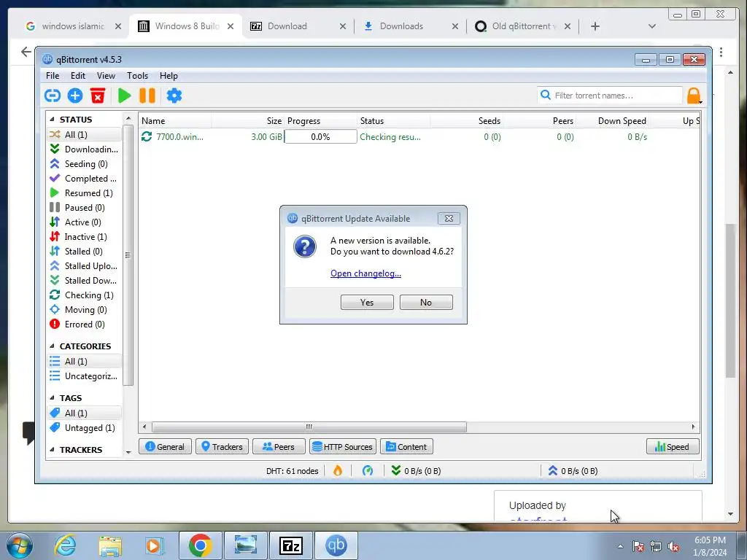
Task: Select the Checking (1) filter
Action: 84,295
